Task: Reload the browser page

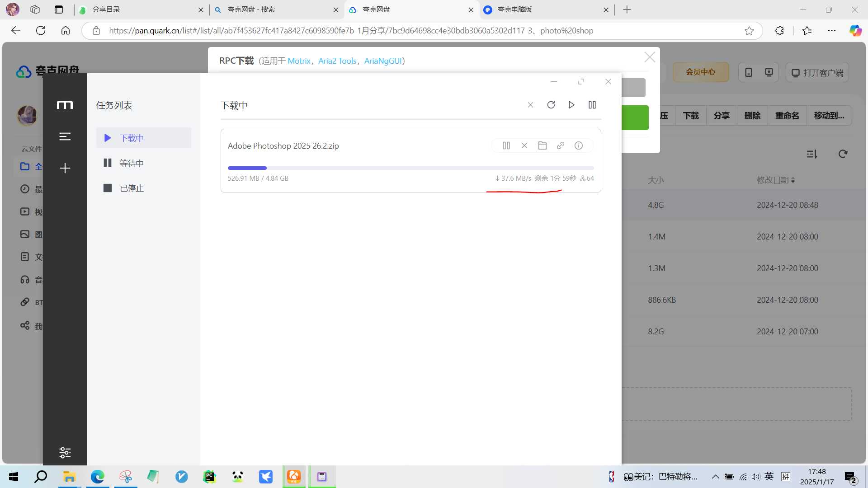Action: pos(41,31)
